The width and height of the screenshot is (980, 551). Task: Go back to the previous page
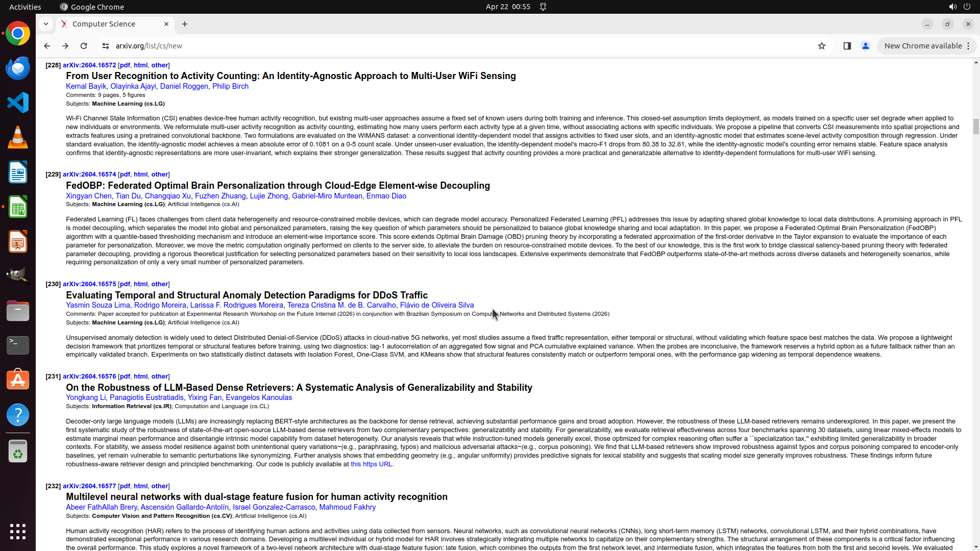47,46
